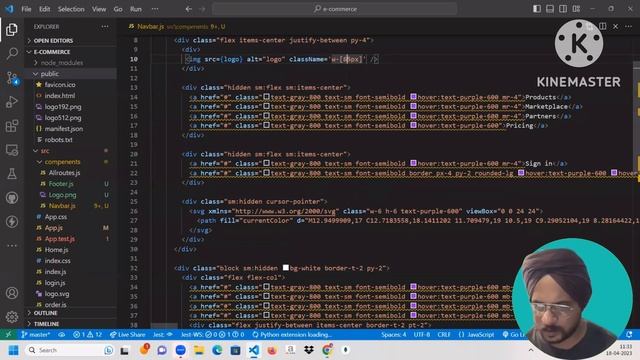Open the Extensions view
This screenshot has height=360, width=640.
click(x=12, y=126)
